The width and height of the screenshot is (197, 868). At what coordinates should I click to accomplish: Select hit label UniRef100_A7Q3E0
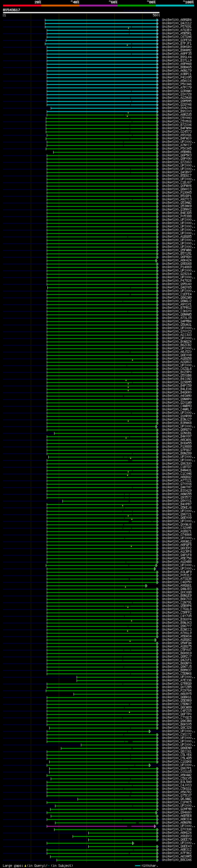pos(177,30)
